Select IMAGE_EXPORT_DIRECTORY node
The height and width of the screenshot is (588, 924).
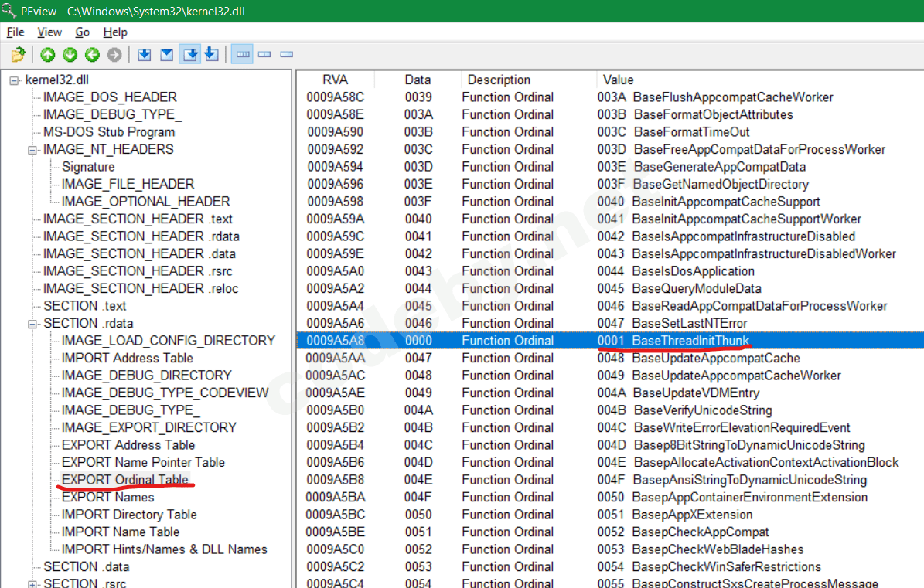[149, 427]
